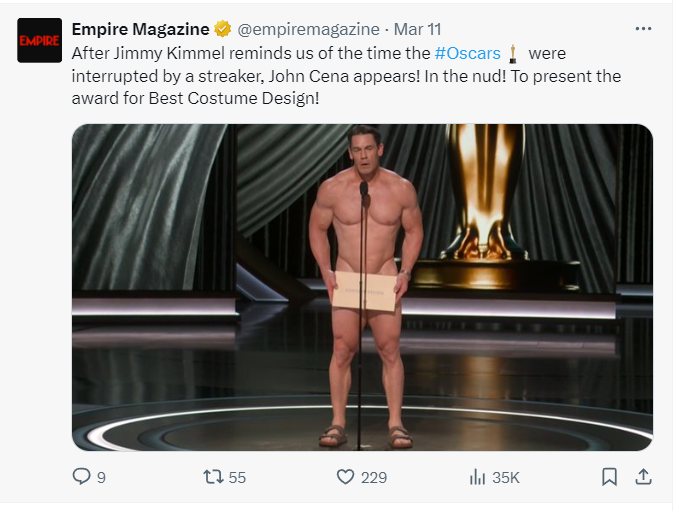Image resolution: width=675 pixels, height=511 pixels.
Task: Repost this tweet using the retweet icon
Action: pyautogui.click(x=212, y=478)
